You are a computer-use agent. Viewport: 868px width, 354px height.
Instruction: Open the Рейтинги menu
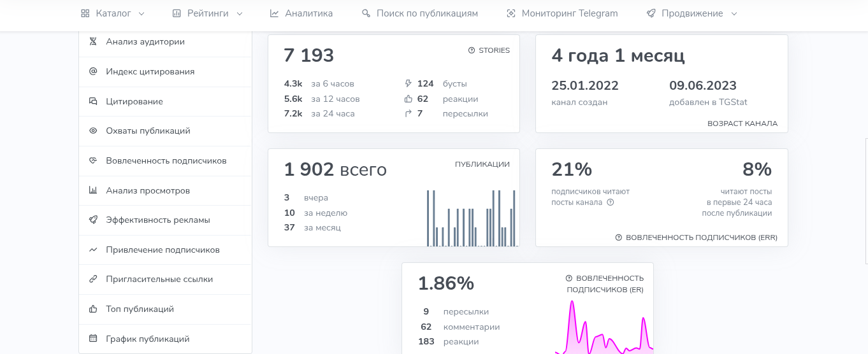click(207, 13)
